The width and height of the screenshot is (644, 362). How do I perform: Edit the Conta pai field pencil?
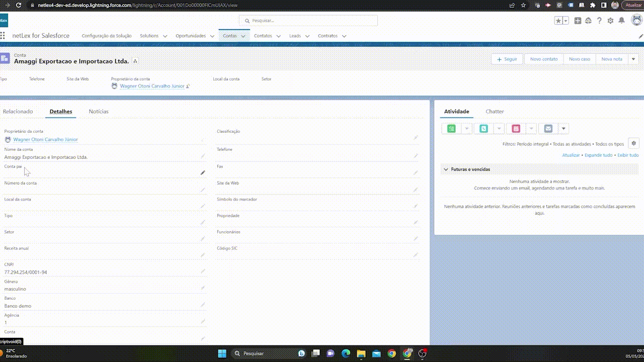click(203, 172)
